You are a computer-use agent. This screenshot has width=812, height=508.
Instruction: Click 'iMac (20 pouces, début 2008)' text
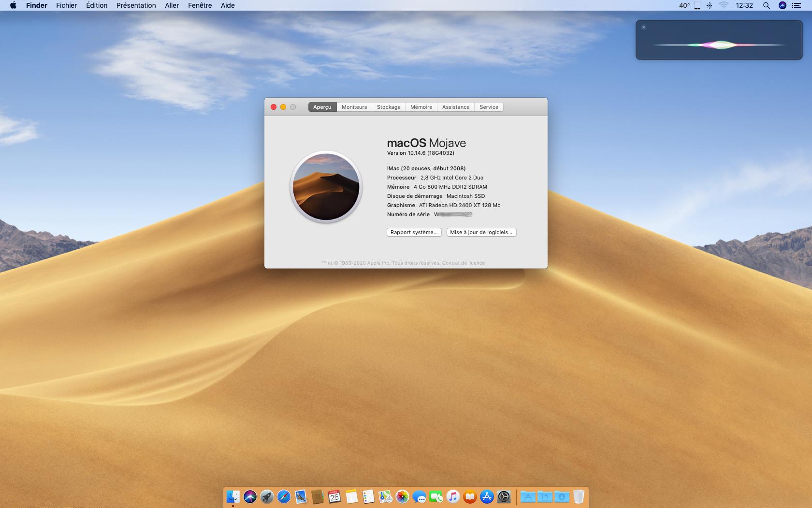[426, 168]
